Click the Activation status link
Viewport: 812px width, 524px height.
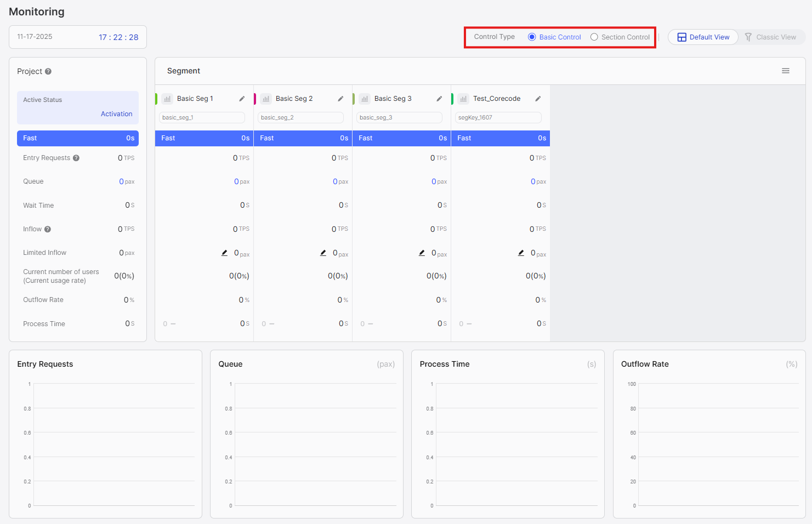[x=116, y=113]
